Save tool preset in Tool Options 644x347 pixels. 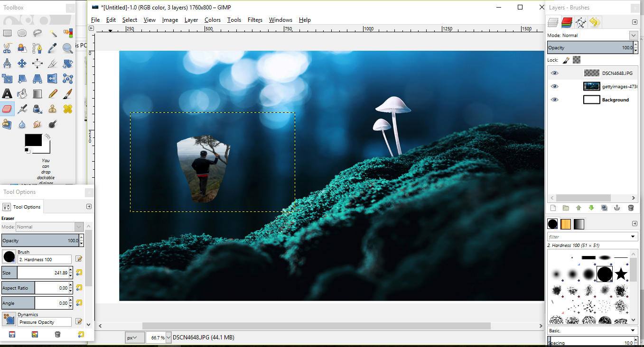(12, 334)
